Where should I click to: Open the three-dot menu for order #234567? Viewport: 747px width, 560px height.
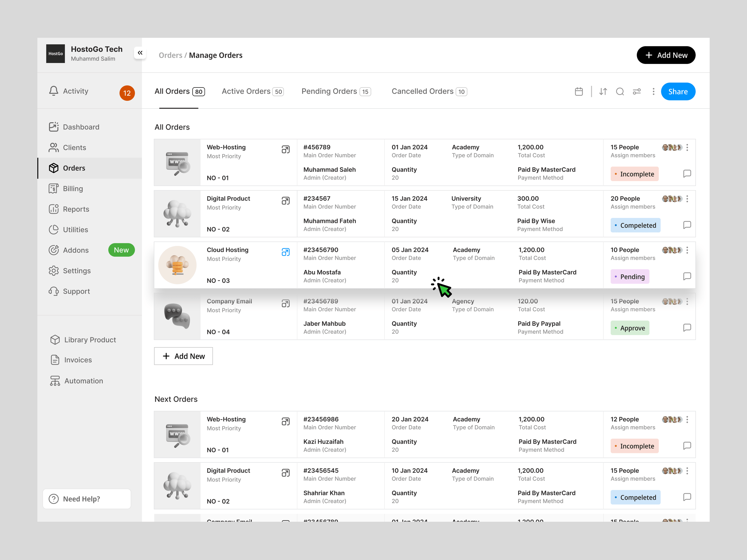687,199
